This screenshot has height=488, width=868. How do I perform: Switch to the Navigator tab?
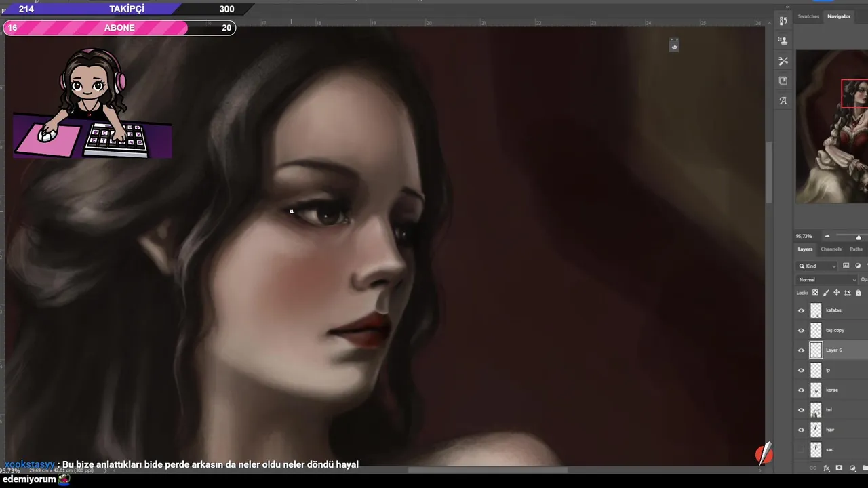tap(839, 16)
